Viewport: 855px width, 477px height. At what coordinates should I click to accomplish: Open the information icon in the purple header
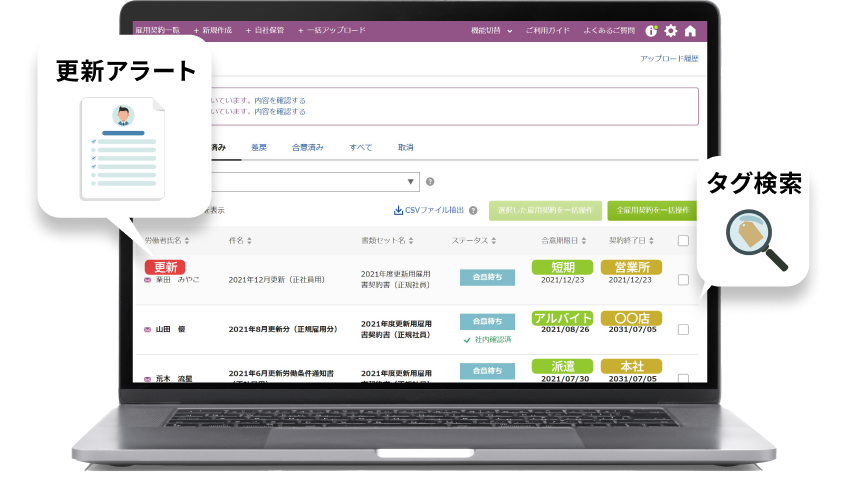pos(651,31)
